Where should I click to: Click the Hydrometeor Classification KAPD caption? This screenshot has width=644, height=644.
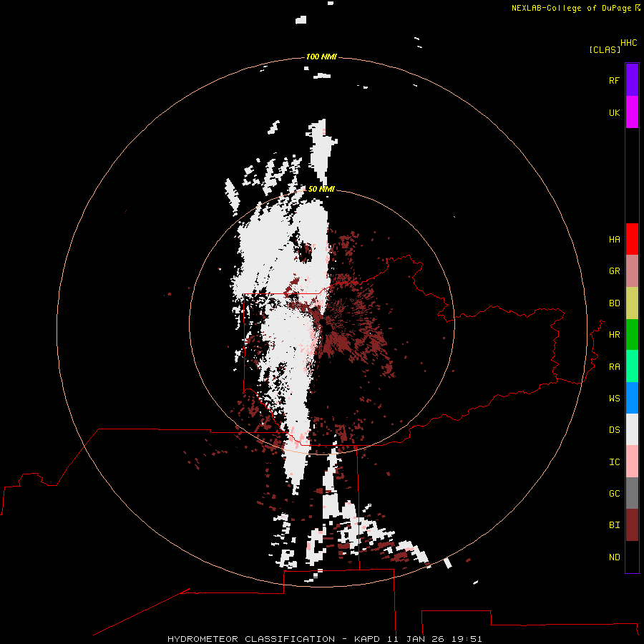pos(324,639)
